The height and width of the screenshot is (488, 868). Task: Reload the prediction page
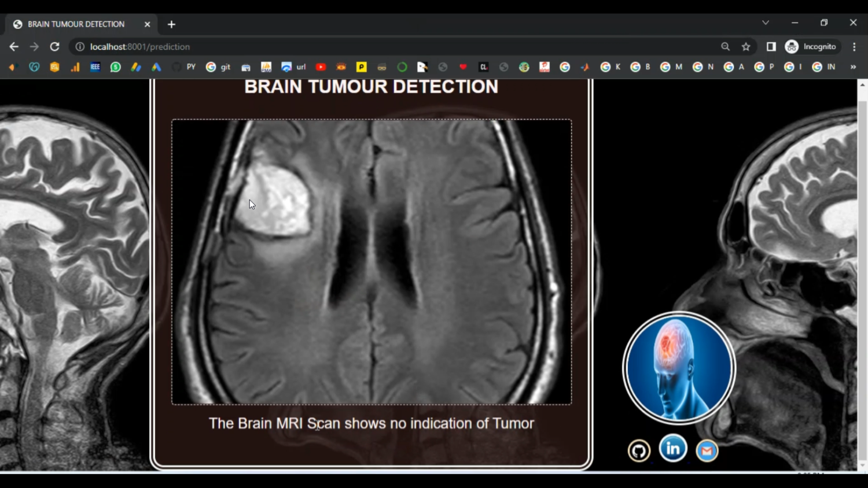point(54,47)
